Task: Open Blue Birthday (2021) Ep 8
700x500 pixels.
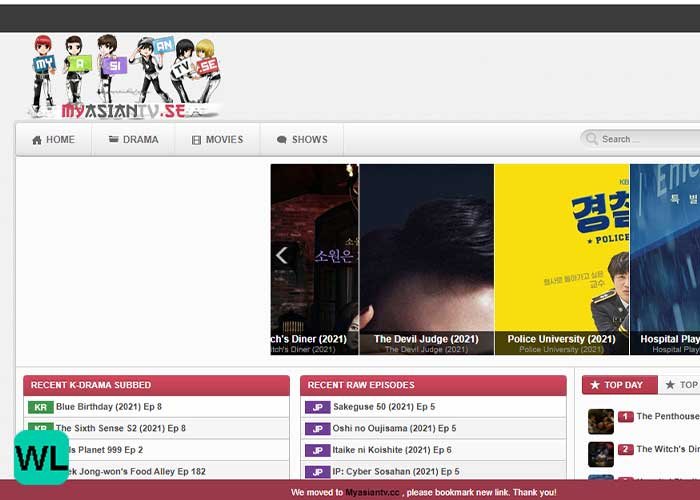Action: pos(109,407)
